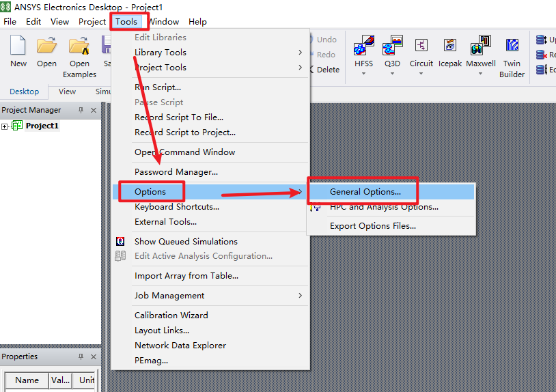The image size is (556, 392).
Task: Insert an HFSS design
Action: (364, 45)
